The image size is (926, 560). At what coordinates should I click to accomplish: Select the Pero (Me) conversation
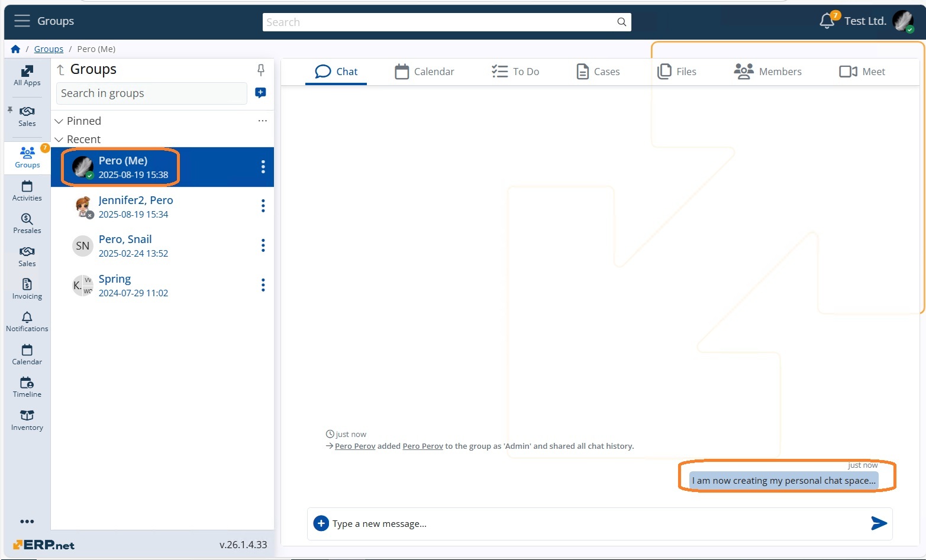[162, 167]
